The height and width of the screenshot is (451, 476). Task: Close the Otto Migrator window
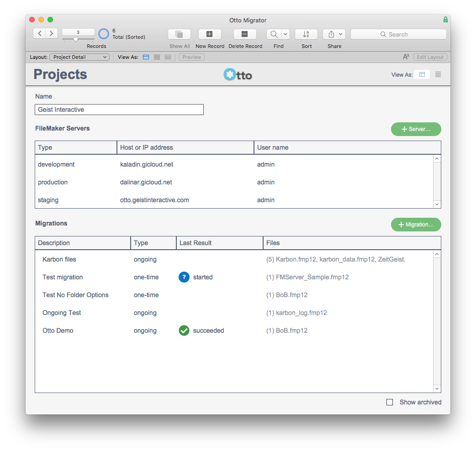[32, 20]
